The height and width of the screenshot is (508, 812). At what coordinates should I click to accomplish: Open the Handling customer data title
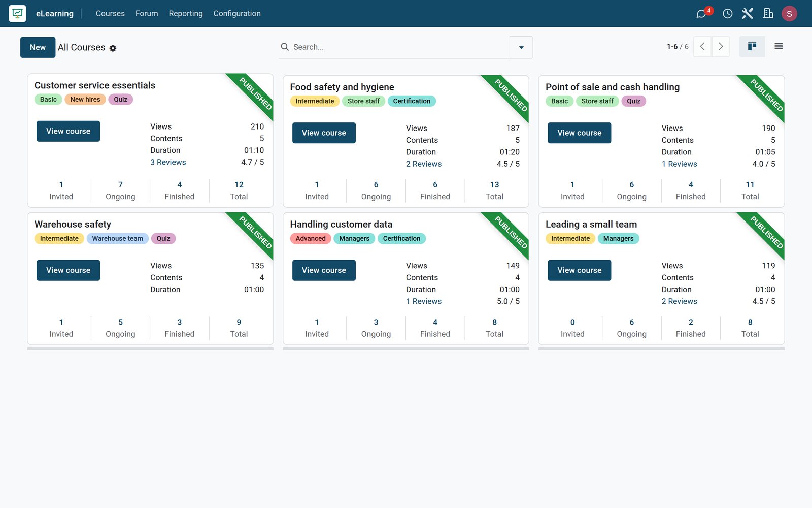341,224
